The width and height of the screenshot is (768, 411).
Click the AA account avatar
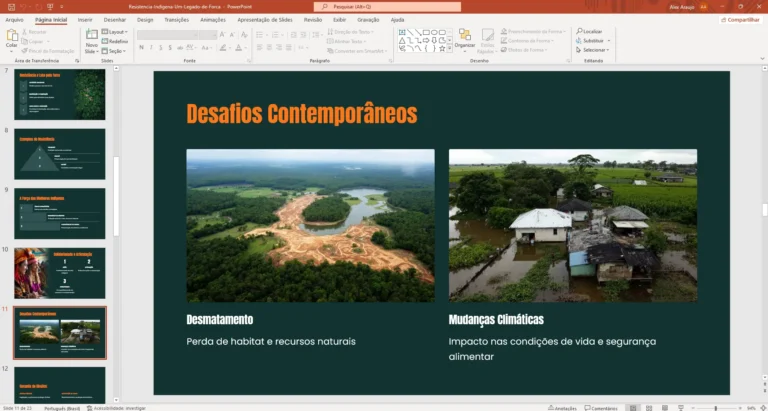pyautogui.click(x=703, y=7)
